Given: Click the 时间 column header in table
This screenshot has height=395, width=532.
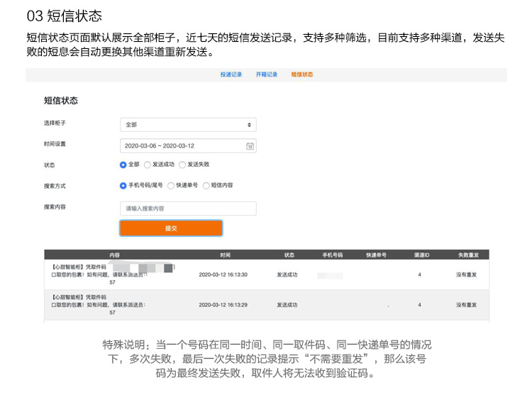Looking at the screenshot, I should click(225, 254).
